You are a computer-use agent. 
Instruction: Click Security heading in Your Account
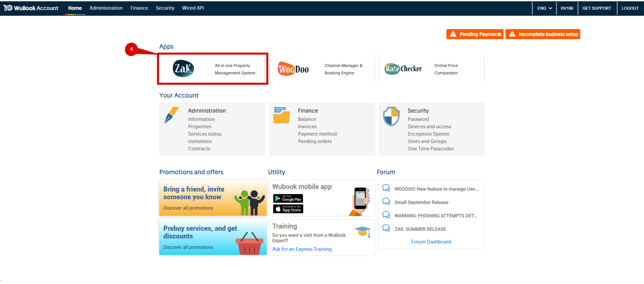[x=418, y=111]
